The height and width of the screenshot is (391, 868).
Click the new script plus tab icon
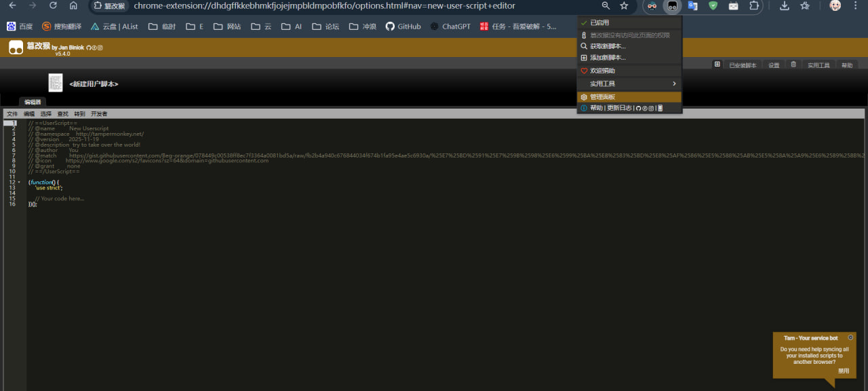(x=717, y=64)
